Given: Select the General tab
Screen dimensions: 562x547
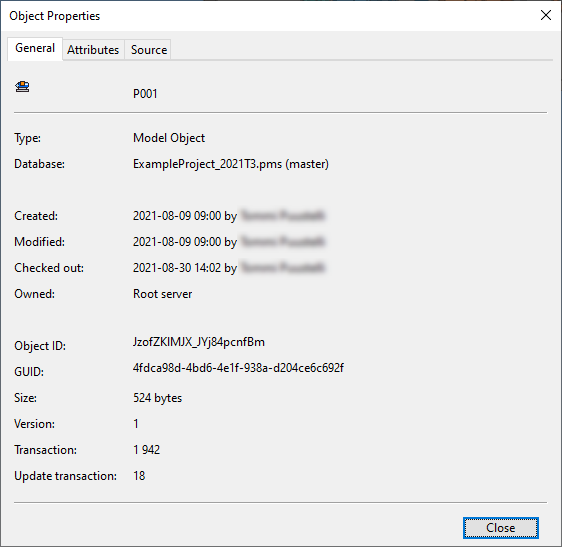Looking at the screenshot, I should (35, 48).
